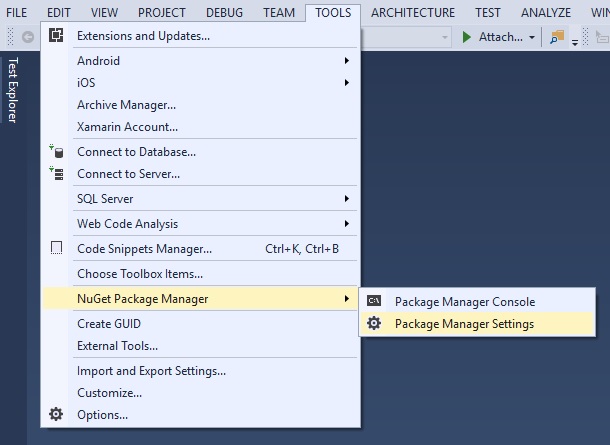610x445 pixels.
Task: Select Create GUID menu item
Action: tap(109, 324)
